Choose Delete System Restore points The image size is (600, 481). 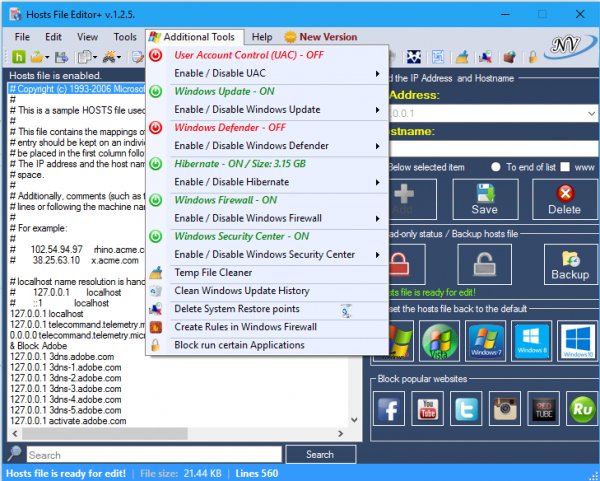pos(268,309)
